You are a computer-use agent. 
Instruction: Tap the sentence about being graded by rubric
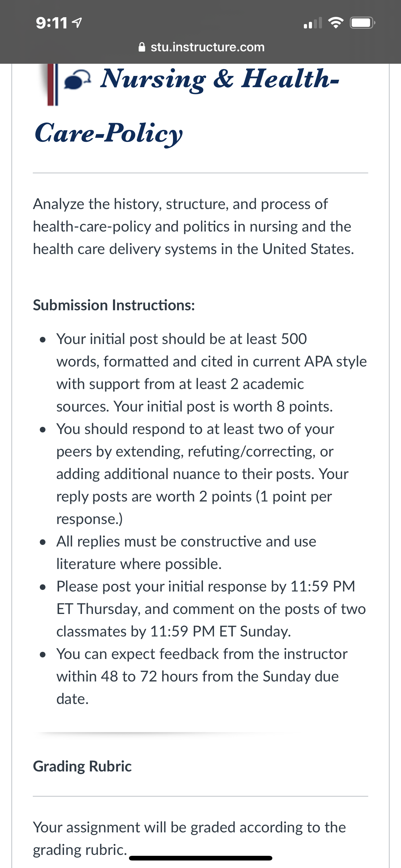[x=189, y=838]
